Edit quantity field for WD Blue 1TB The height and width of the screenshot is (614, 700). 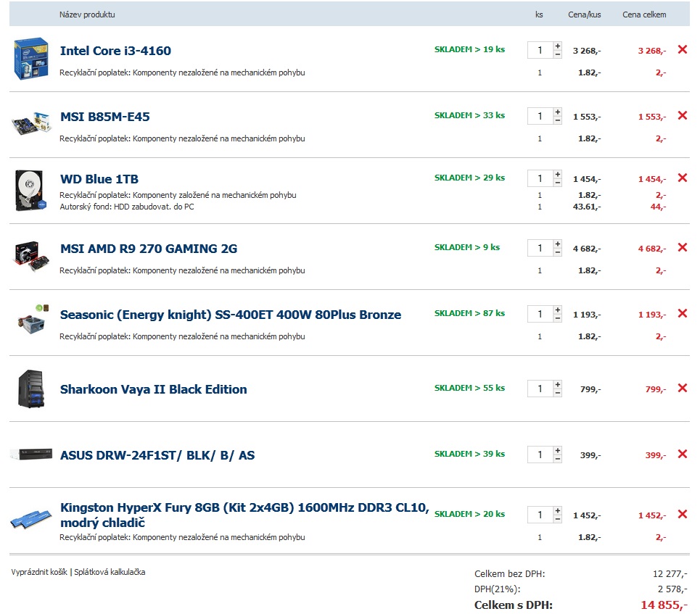pyautogui.click(x=540, y=179)
